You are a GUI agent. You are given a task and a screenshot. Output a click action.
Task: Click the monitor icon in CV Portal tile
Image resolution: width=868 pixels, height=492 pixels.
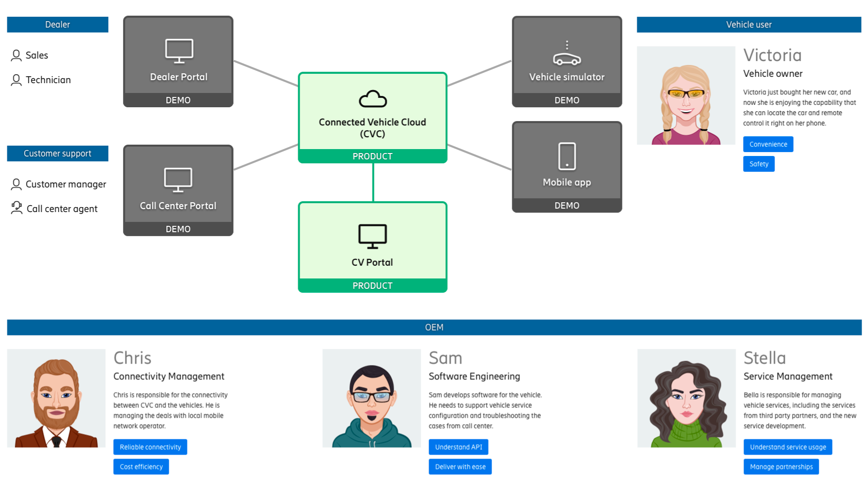(x=372, y=236)
